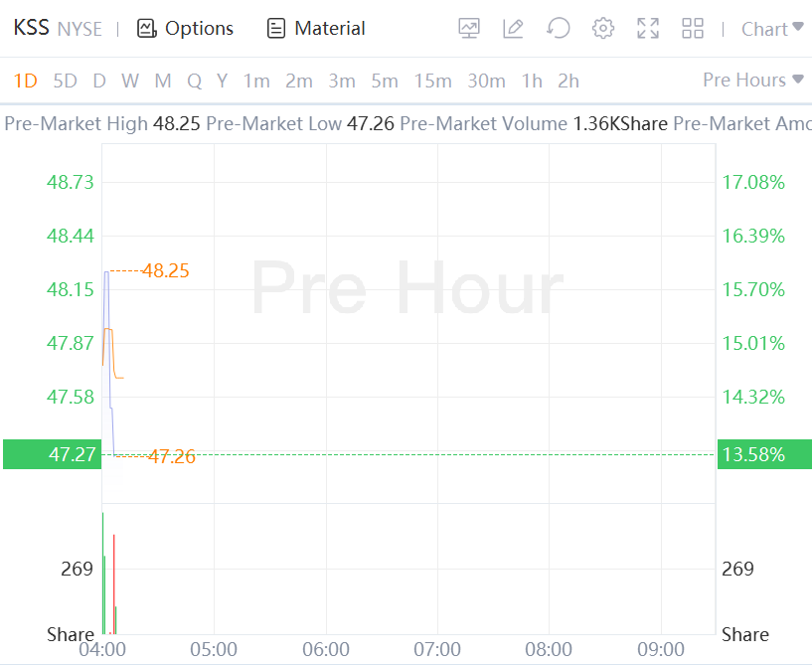Open the multi-chart grid layout icon
This screenshot has height=665, width=812.
coord(693,29)
